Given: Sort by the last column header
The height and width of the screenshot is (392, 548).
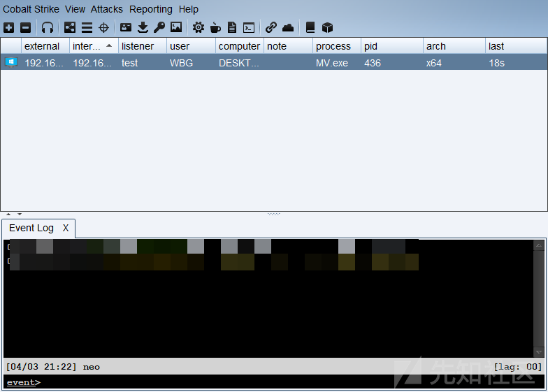Looking at the screenshot, I should pyautogui.click(x=516, y=46).
